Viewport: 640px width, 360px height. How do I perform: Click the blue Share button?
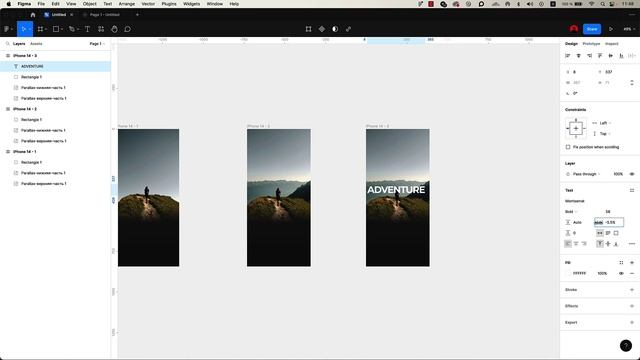[592, 29]
